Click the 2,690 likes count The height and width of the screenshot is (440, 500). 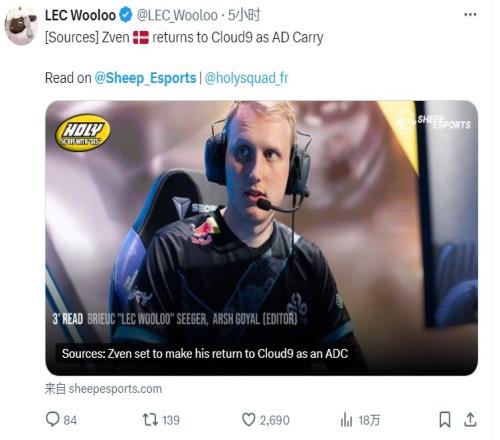(x=274, y=420)
